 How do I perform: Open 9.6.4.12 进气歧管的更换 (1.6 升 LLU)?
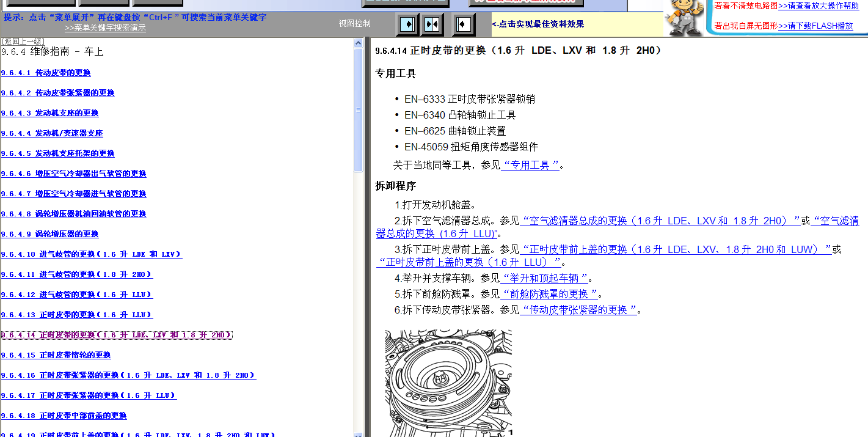click(x=77, y=295)
